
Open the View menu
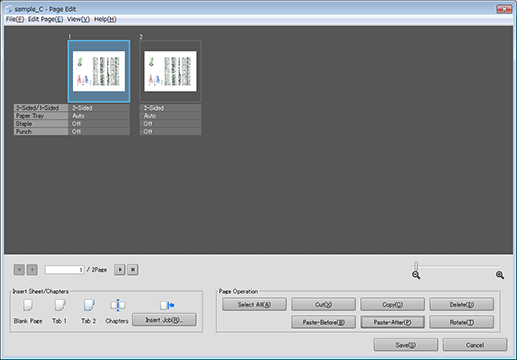(x=78, y=19)
